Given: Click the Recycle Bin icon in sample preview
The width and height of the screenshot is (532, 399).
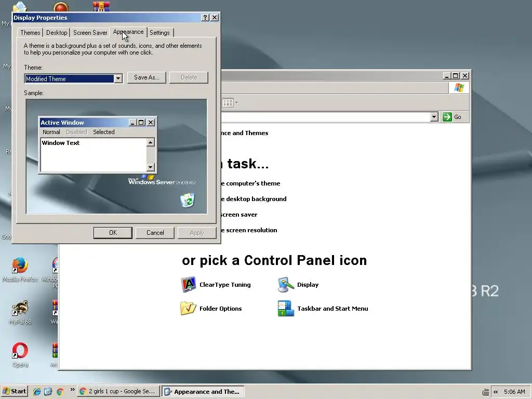Looking at the screenshot, I should click(188, 200).
